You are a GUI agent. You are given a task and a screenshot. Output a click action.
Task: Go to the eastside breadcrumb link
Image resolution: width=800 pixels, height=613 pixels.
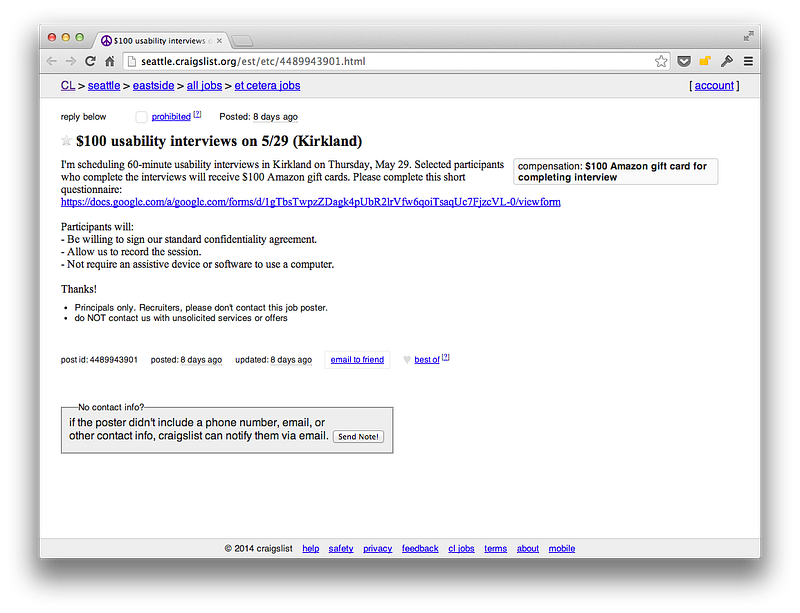click(154, 86)
